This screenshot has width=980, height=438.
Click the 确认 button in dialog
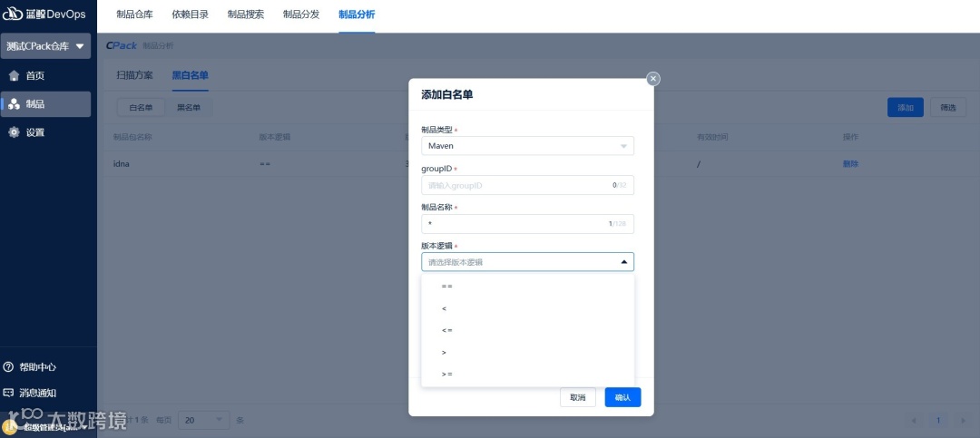622,397
